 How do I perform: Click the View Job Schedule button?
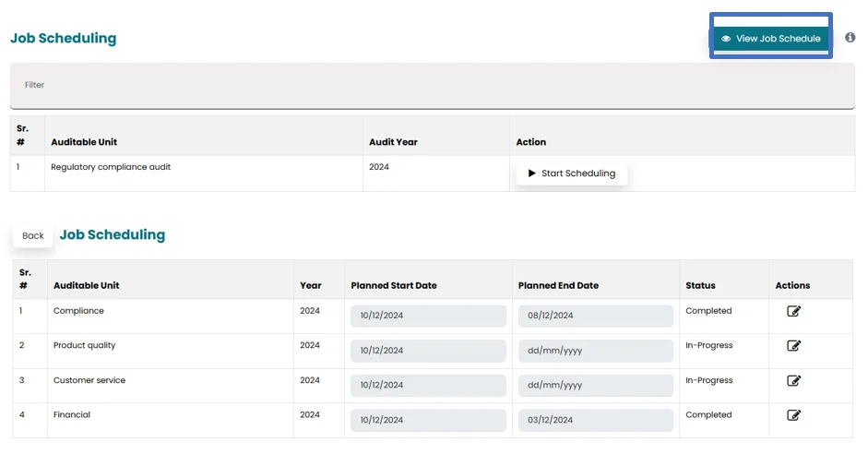pyautogui.click(x=770, y=39)
